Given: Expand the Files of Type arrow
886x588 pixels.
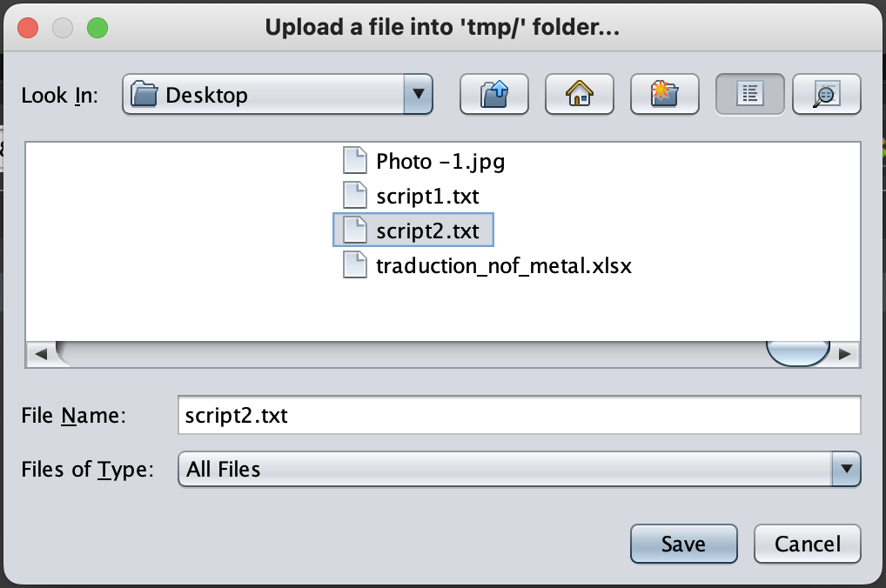Looking at the screenshot, I should tap(846, 470).
